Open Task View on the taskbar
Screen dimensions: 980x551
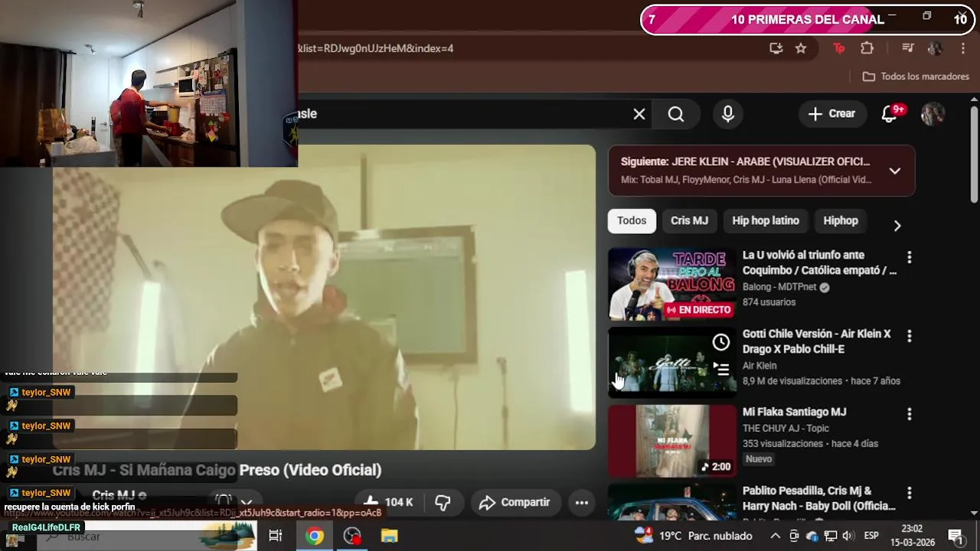tap(276, 536)
